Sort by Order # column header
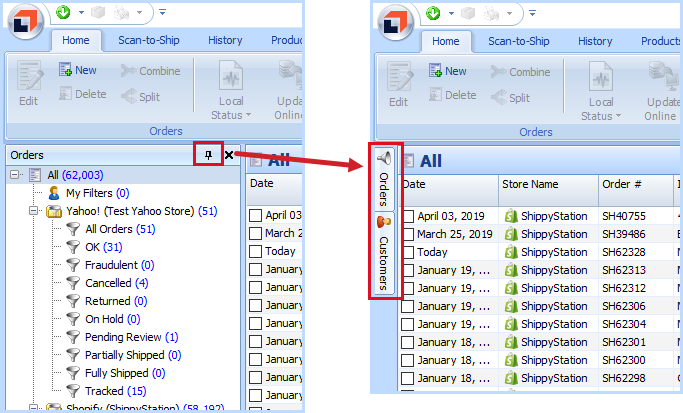This screenshot has width=683, height=413. click(636, 190)
